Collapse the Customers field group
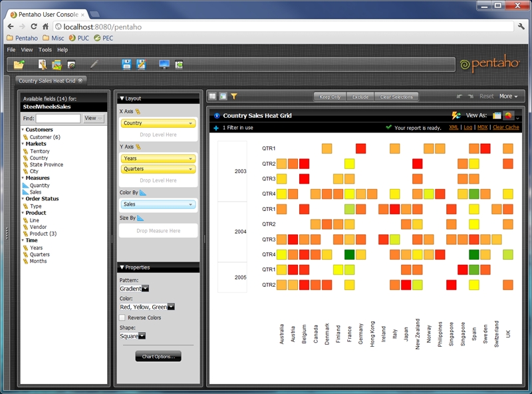This screenshot has height=394, width=532. (23, 130)
